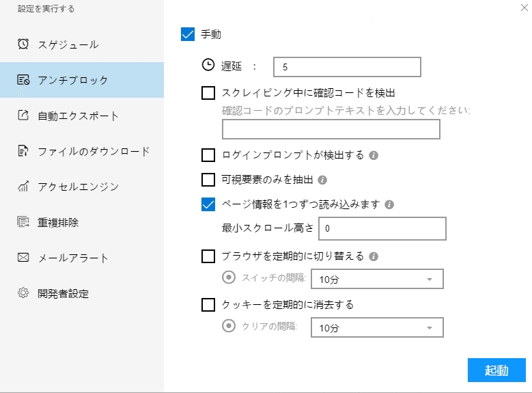This screenshot has width=532, height=393.
Task: Enable スクレイピング中に確認コードを検出 checkbox
Action: click(209, 92)
